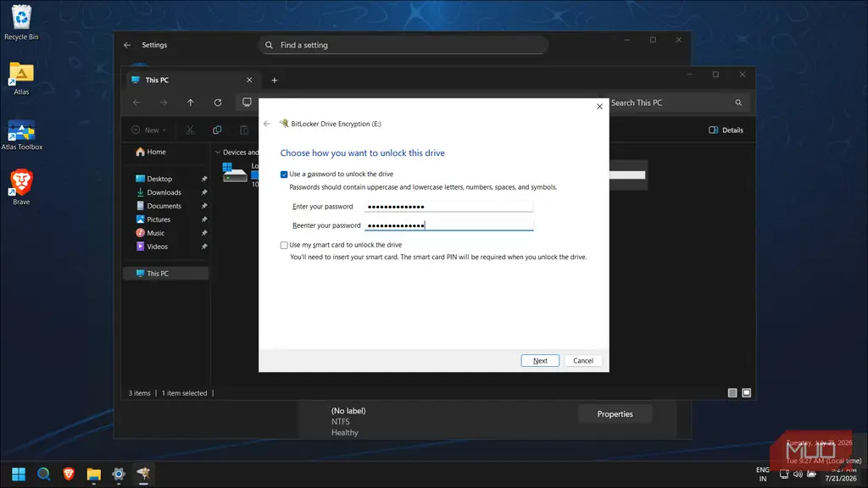
Task: Unpin Desktop from Quick access
Action: pos(204,179)
